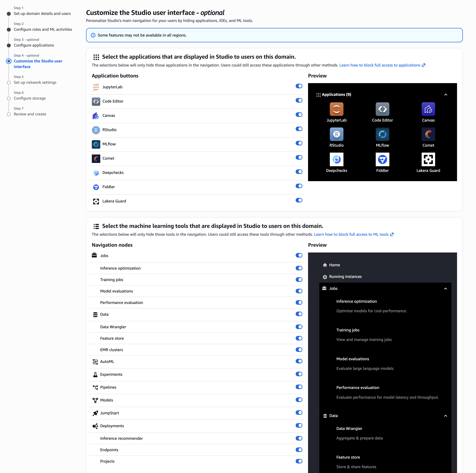
Task: Click Performance evaluation in the Jobs preview
Action: point(358,388)
